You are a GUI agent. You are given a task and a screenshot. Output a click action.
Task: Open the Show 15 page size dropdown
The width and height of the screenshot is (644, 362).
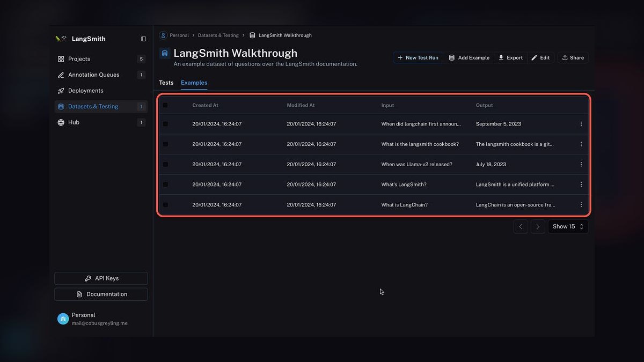coord(568,227)
